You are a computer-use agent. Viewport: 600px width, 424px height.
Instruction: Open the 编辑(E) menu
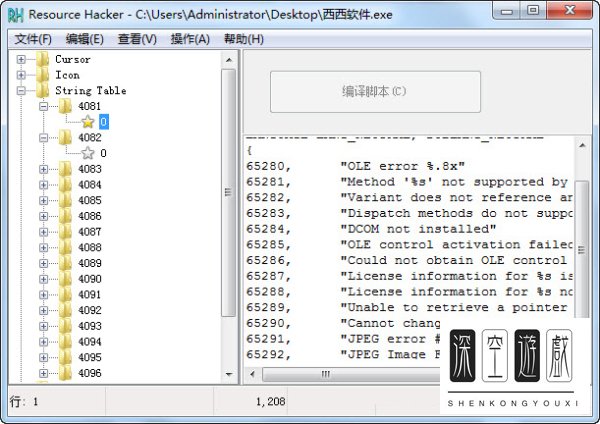pos(85,39)
